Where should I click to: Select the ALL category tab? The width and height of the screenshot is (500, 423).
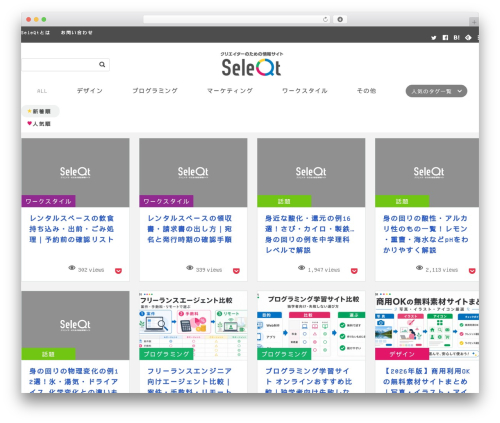[42, 91]
